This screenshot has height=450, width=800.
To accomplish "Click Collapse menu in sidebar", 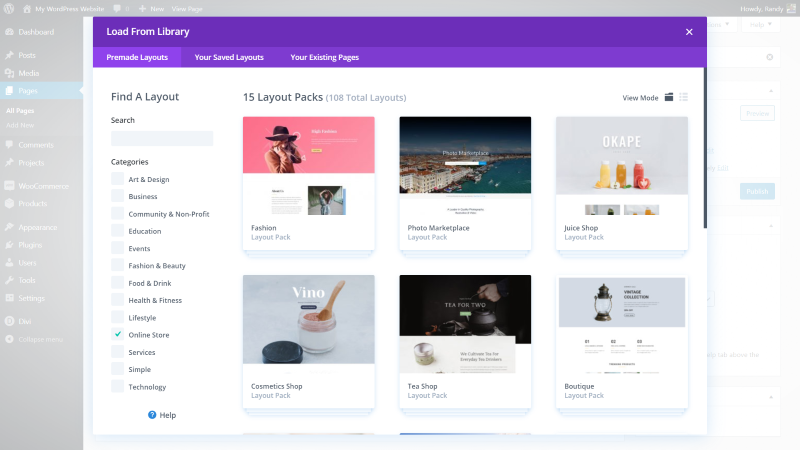I will click(x=41, y=339).
